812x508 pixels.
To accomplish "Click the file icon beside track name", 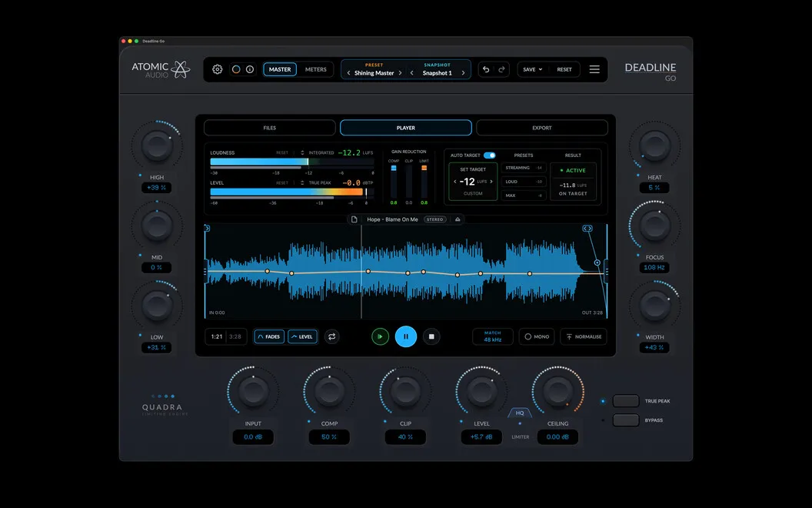I will coord(354,219).
